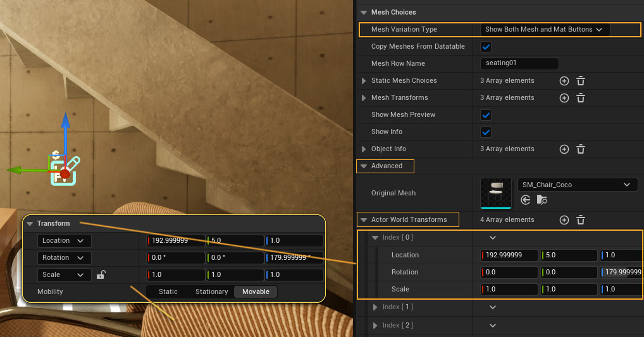Click trash icon for Object Info array

pos(581,149)
